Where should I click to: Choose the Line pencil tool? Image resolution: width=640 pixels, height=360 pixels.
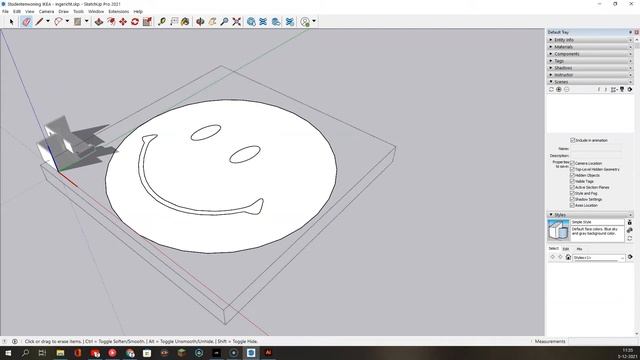pos(39,22)
